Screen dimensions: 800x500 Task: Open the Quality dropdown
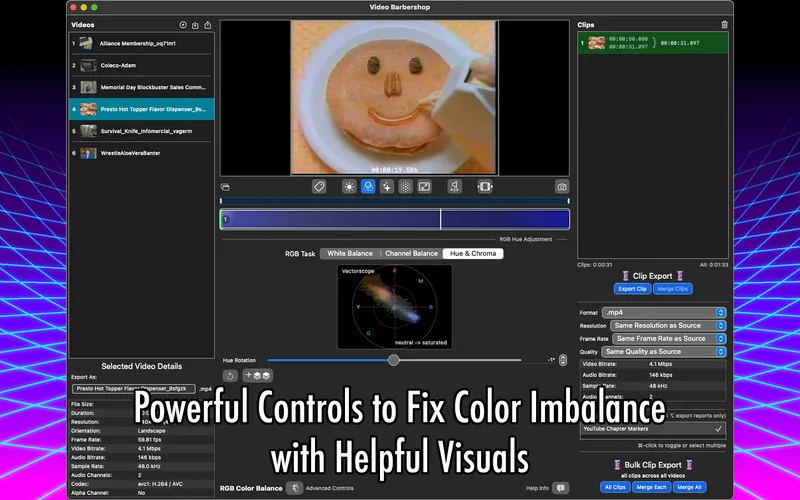point(663,352)
